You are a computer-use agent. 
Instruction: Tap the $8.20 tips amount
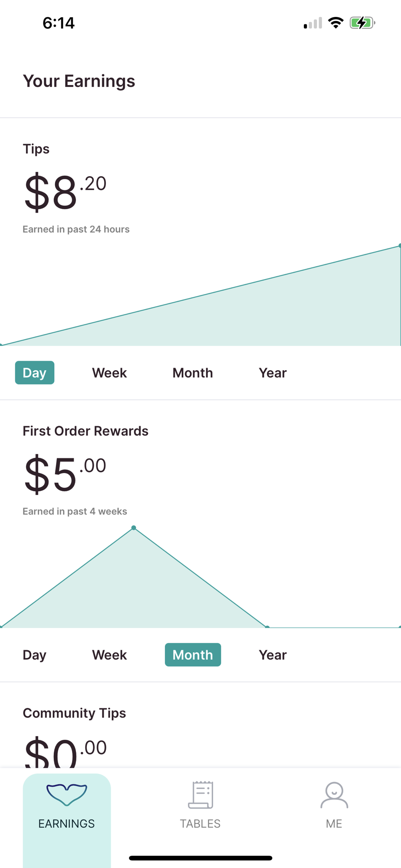pos(65,192)
